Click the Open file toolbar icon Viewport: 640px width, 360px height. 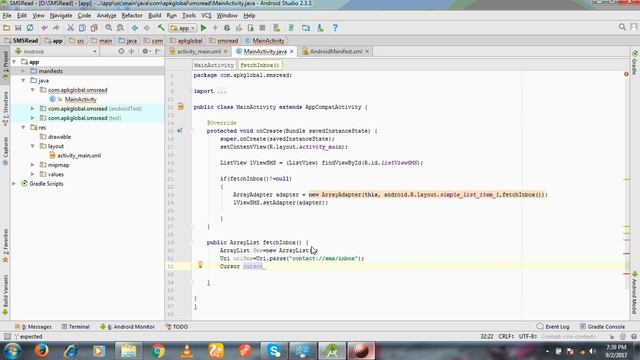point(7,28)
